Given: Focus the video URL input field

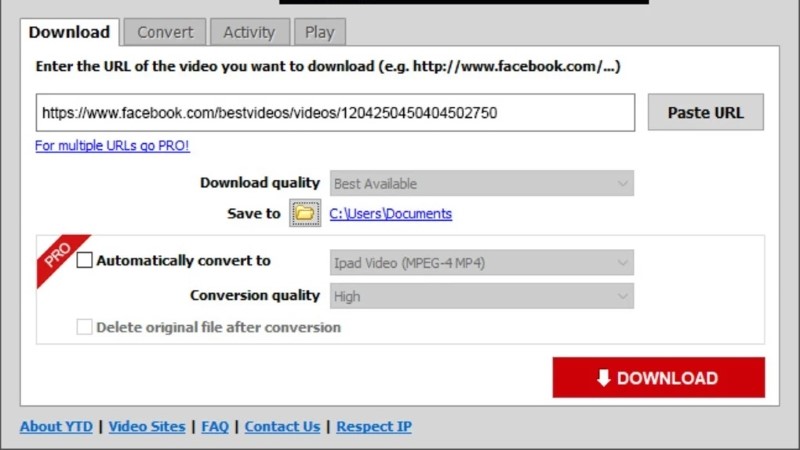Looking at the screenshot, I should 335,112.
